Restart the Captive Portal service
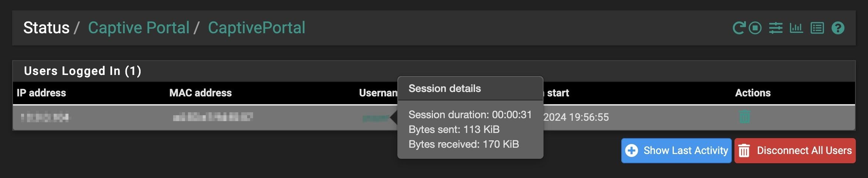This screenshot has width=868, height=178. pyautogui.click(x=739, y=28)
